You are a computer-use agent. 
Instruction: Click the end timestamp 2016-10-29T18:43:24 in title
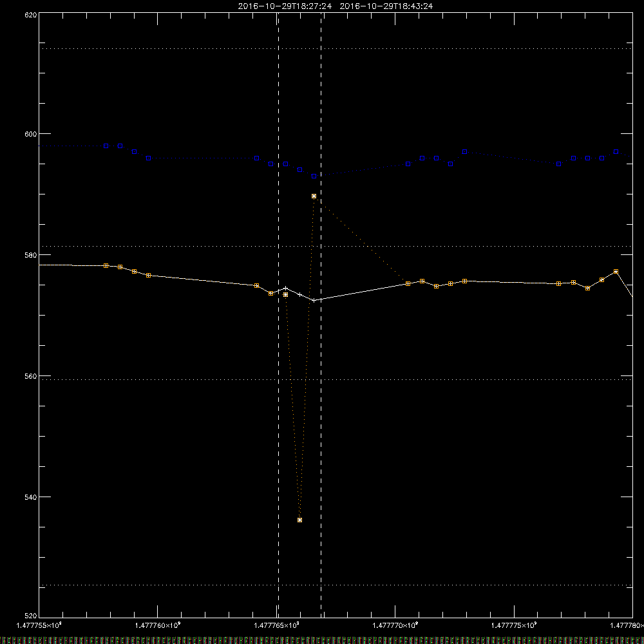386,6
